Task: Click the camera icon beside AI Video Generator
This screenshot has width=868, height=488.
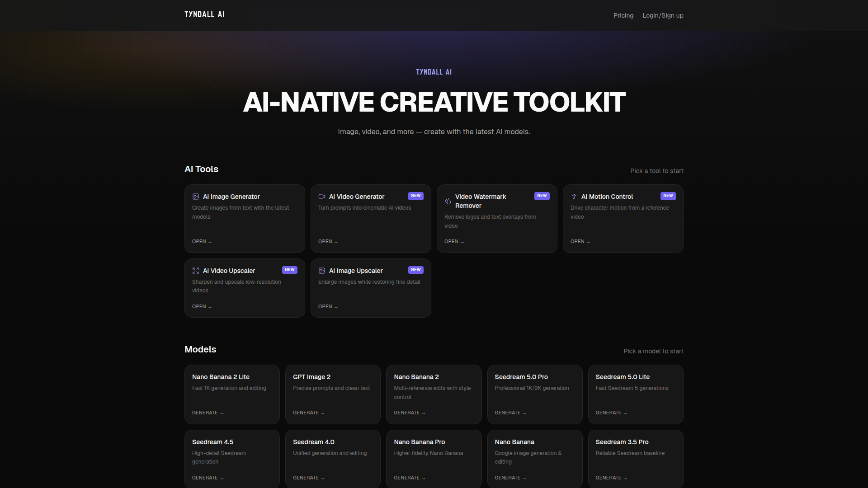Action: pyautogui.click(x=322, y=197)
